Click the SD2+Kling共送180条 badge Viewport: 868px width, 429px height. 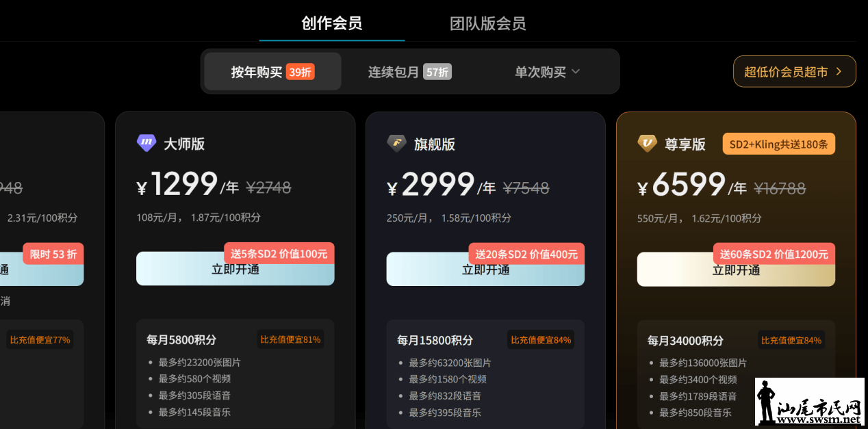(x=779, y=144)
